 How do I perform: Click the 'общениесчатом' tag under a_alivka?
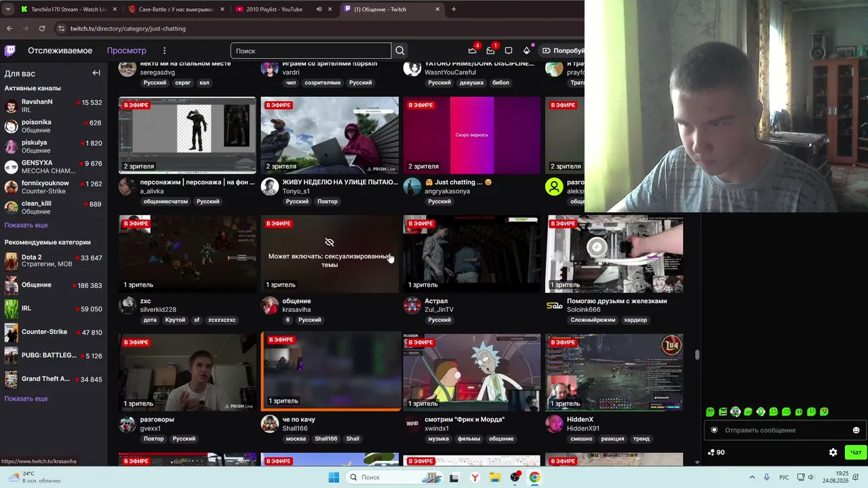pos(165,201)
